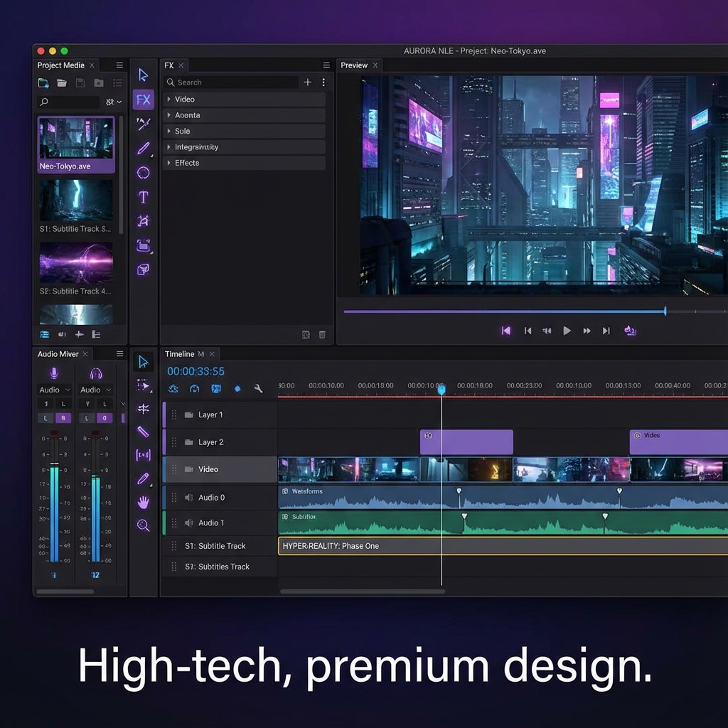Expand the Aponta FX category
The image size is (728, 728).
click(169, 115)
